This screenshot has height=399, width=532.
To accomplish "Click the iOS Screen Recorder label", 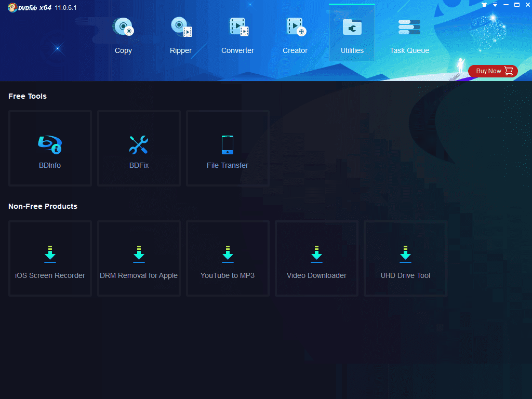I will 50,275.
